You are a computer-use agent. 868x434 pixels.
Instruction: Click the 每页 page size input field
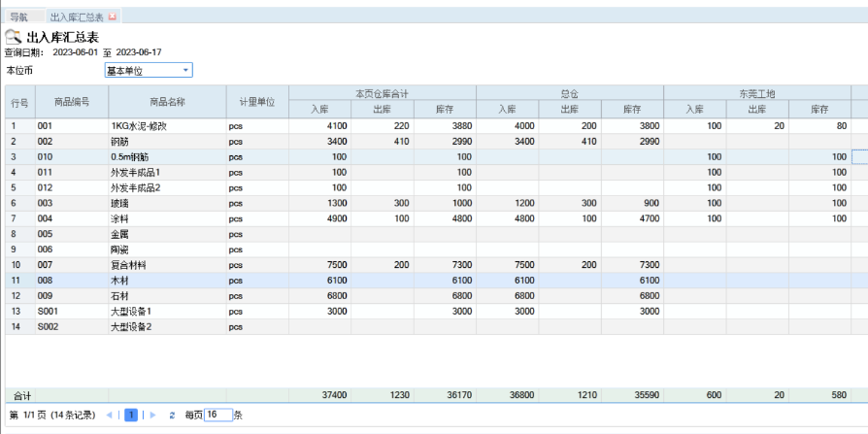coord(217,415)
